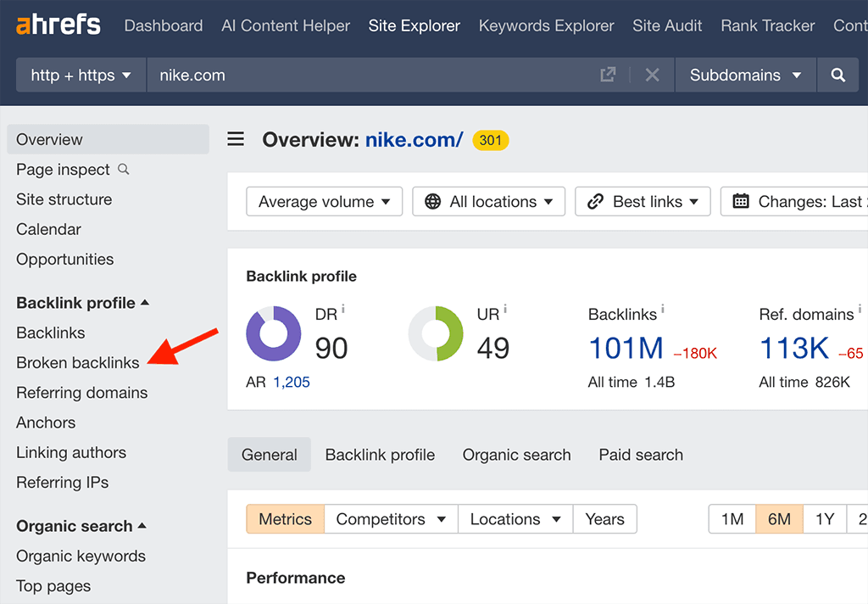Open the Changes date dropdown

coord(794,201)
